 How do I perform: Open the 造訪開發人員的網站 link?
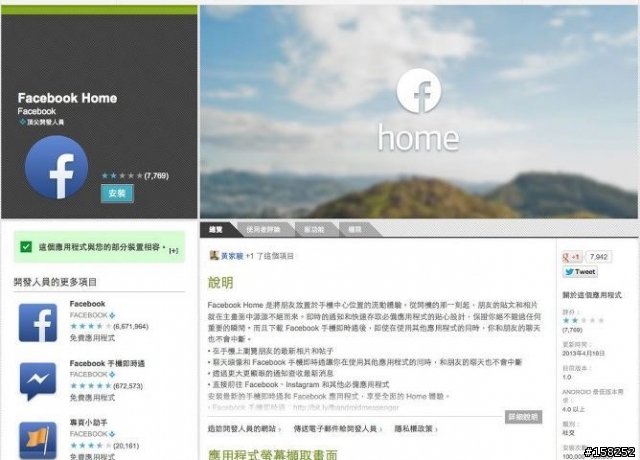(244, 429)
